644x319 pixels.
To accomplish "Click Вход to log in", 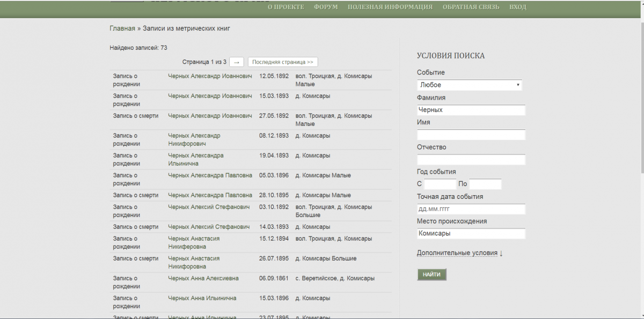I will click(x=517, y=7).
